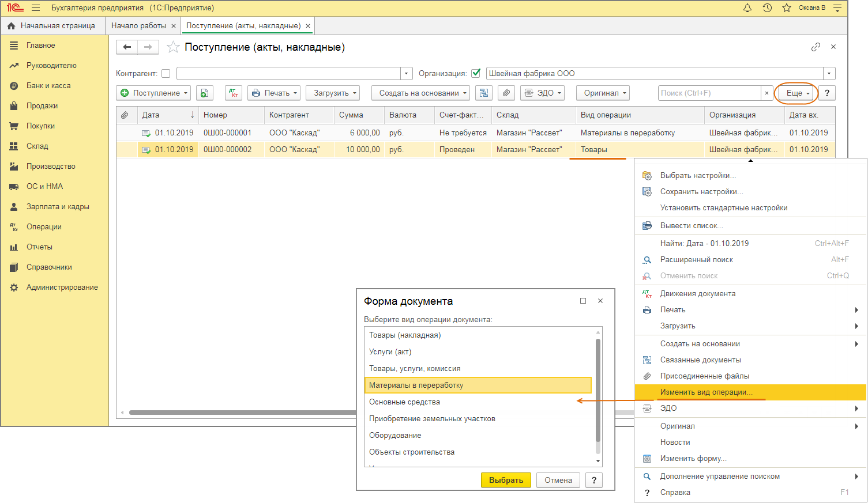Open the Печать dropdown button

[274, 93]
